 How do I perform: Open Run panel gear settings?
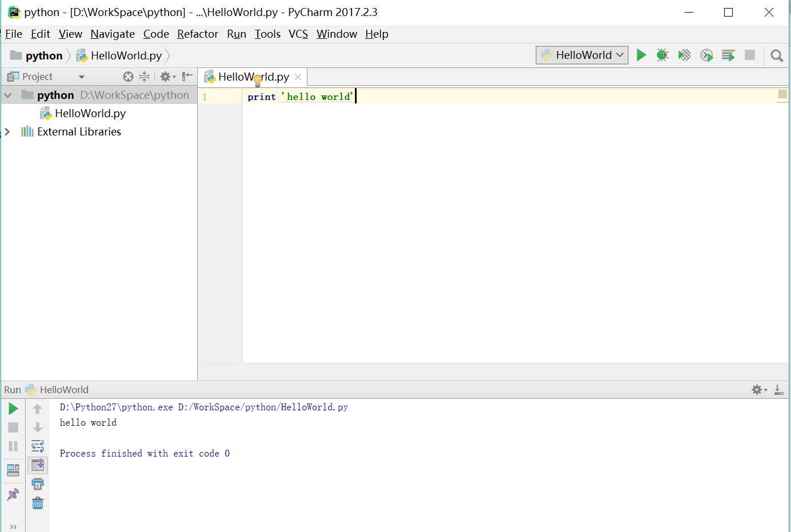pyautogui.click(x=759, y=390)
